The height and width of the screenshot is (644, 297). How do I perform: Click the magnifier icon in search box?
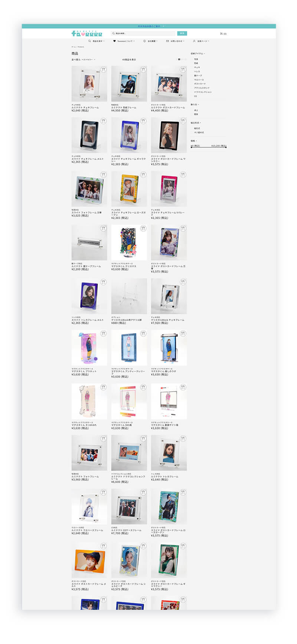coord(114,33)
